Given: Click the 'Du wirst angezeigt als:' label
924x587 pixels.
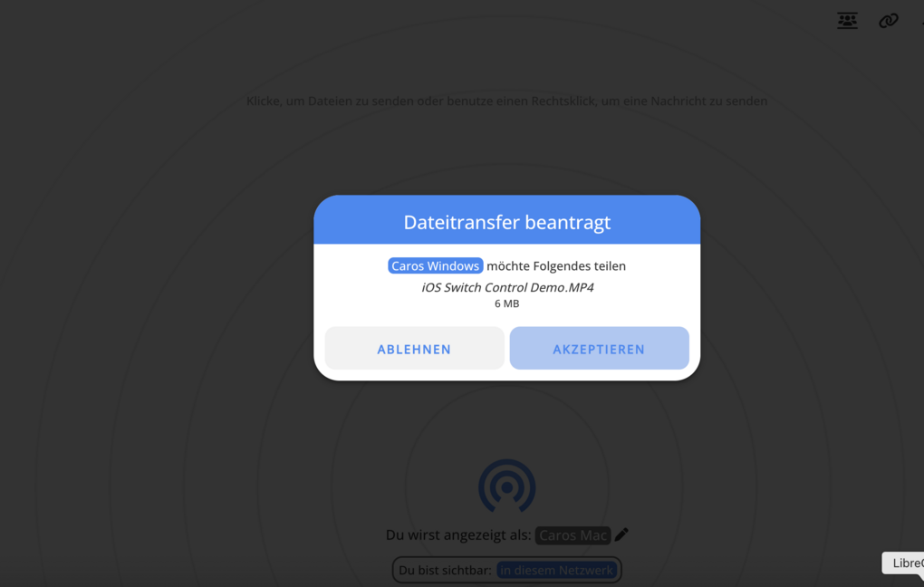Looking at the screenshot, I should click(x=458, y=535).
